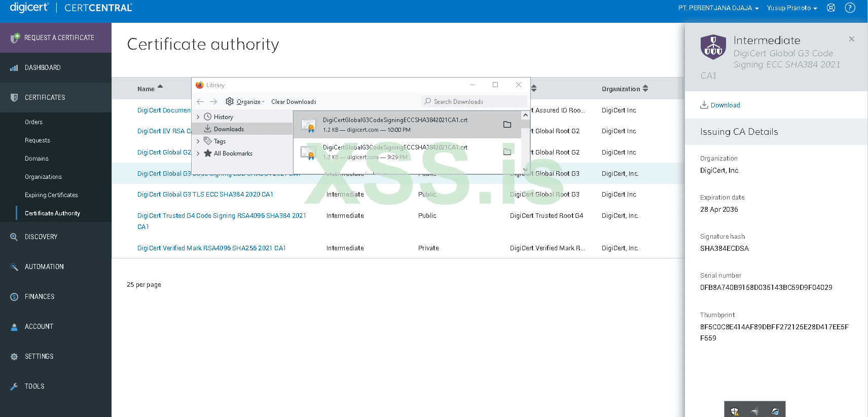Click Clear Downloads in the Library
Viewport: 868px width, 417px height.
tap(294, 102)
